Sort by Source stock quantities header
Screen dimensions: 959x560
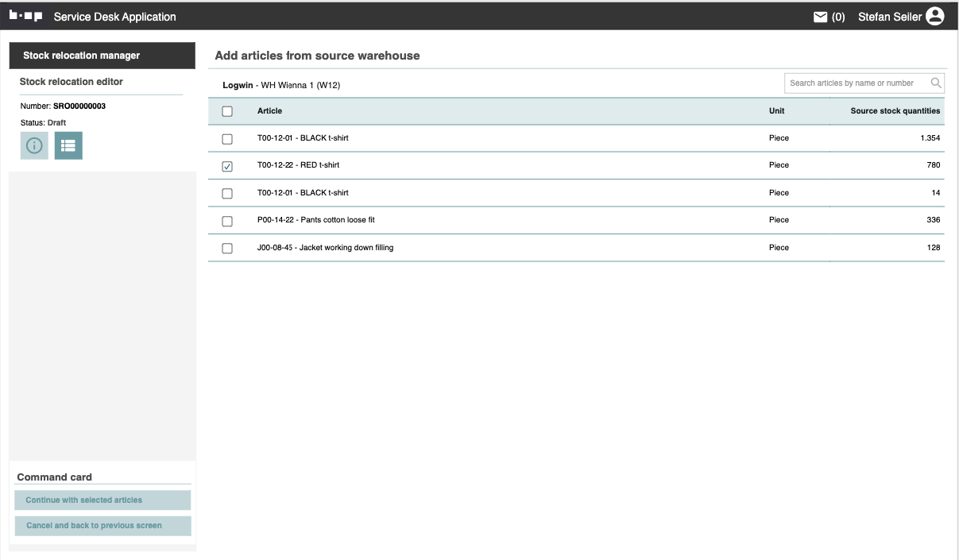(x=895, y=111)
